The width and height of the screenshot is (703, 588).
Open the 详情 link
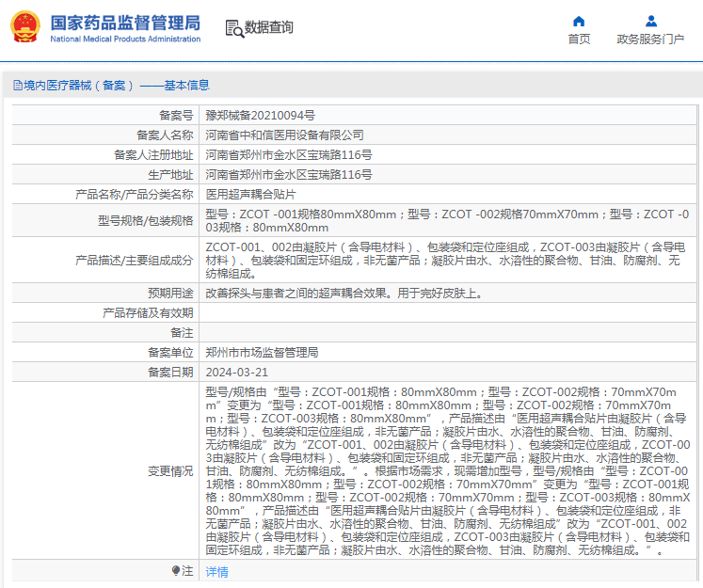[217, 572]
